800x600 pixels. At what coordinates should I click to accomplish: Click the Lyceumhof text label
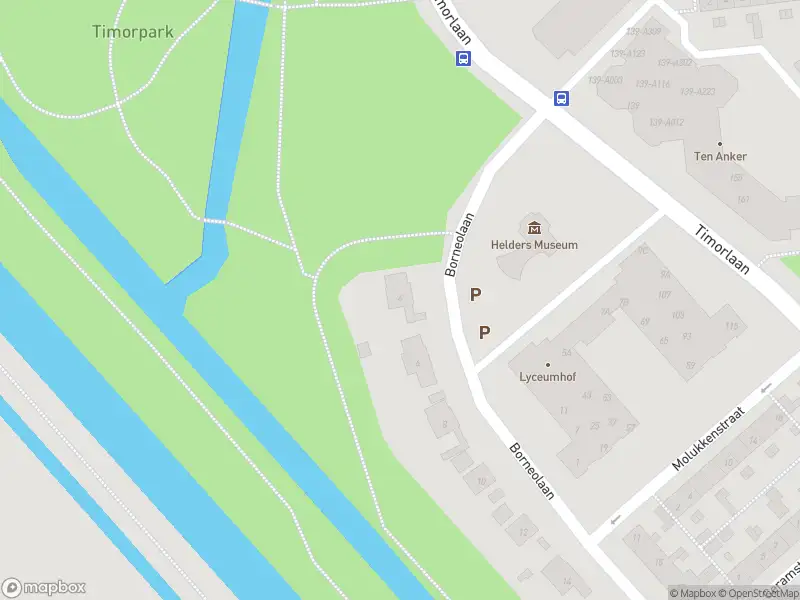(547, 377)
